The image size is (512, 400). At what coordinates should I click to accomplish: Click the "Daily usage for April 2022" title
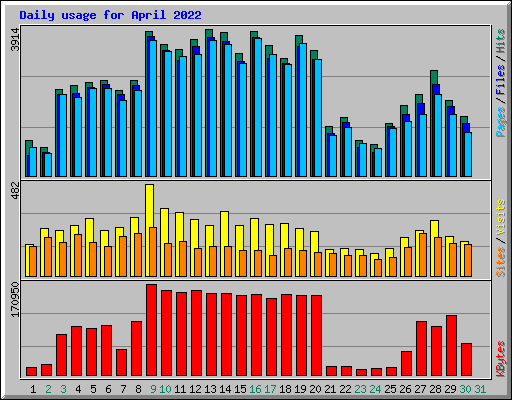pyautogui.click(x=110, y=15)
